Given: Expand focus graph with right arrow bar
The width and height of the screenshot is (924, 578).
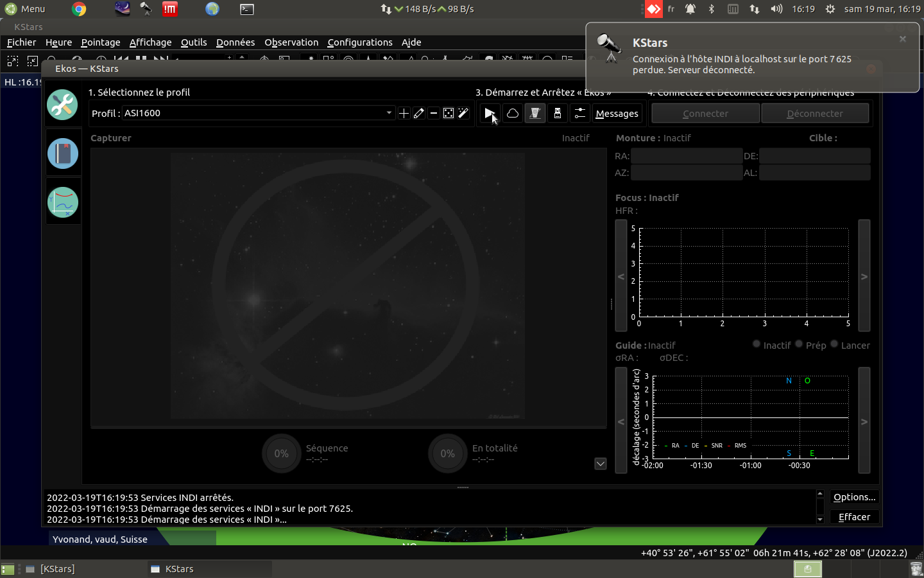Looking at the screenshot, I should tap(864, 276).
